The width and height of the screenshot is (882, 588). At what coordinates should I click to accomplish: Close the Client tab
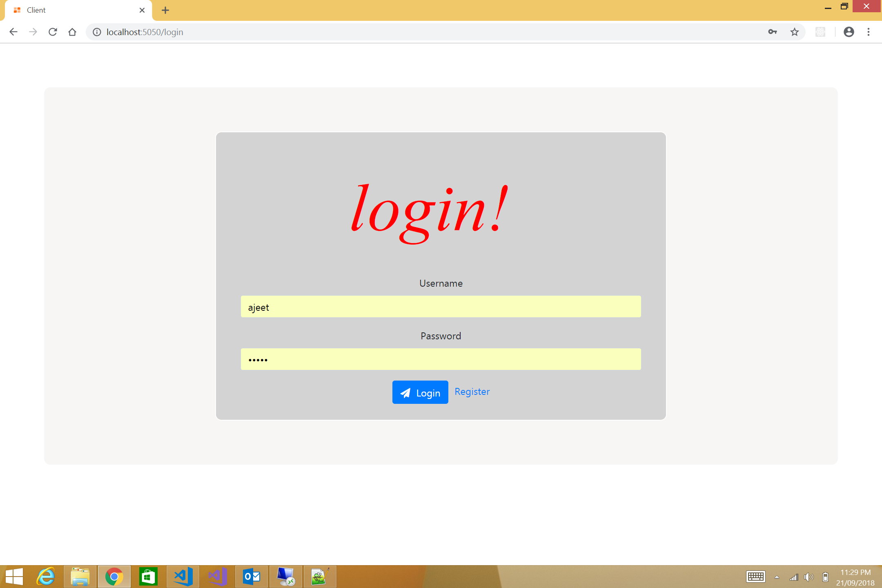click(x=142, y=10)
